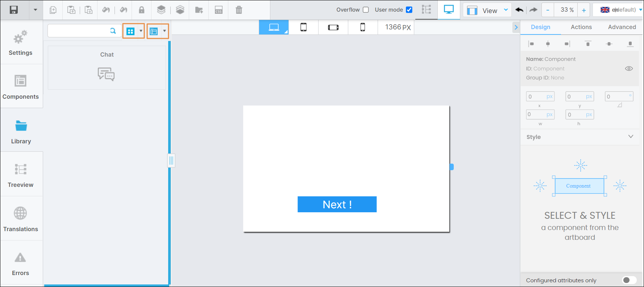This screenshot has width=644, height=287.
Task: Switch to the Advanced tab
Action: [x=622, y=27]
